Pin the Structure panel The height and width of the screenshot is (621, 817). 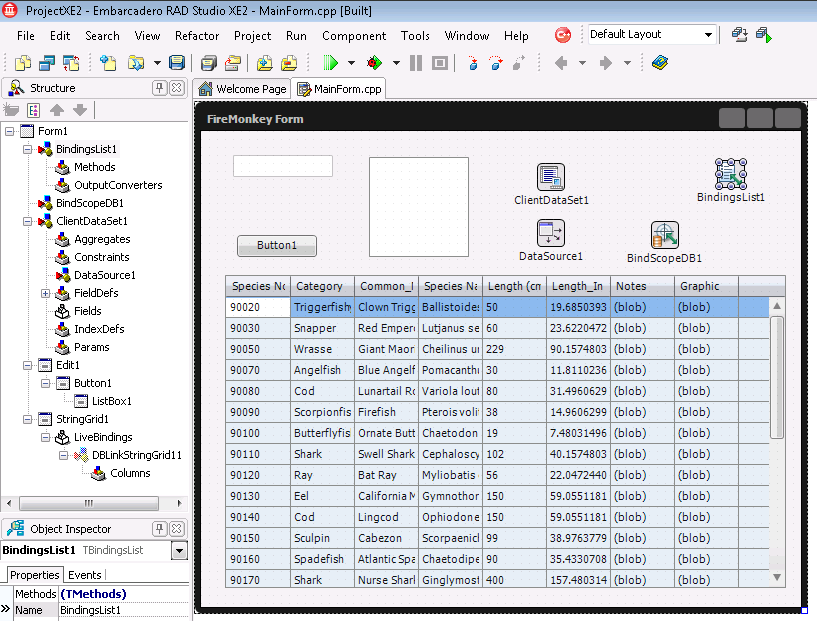point(159,88)
